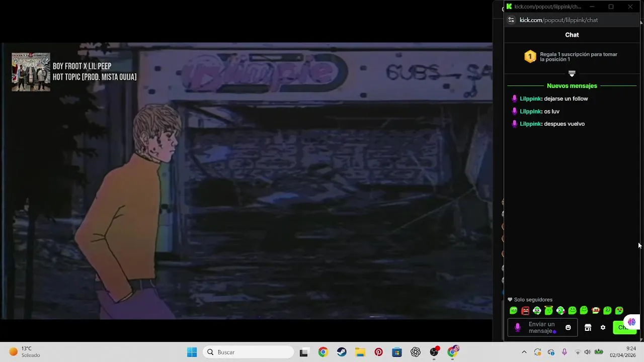This screenshot has height=362, width=644.
Task: Open File Explorer from the taskbar
Action: click(x=360, y=352)
